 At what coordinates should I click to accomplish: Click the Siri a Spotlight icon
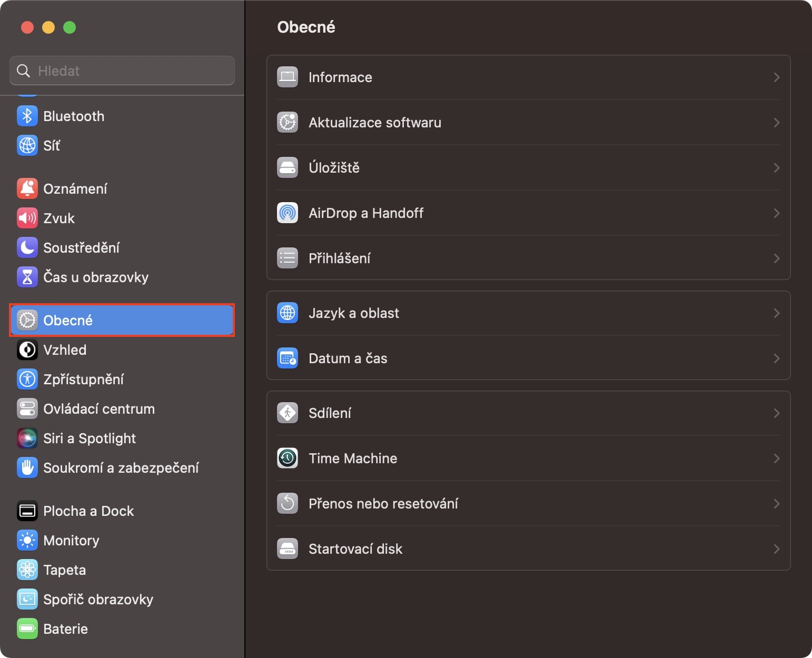pyautogui.click(x=27, y=438)
